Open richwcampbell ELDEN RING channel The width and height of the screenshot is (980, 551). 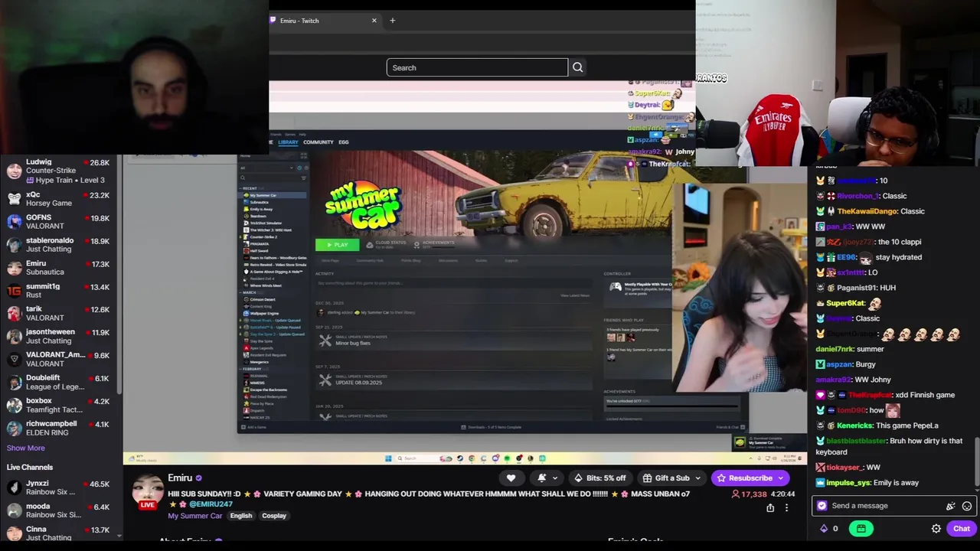point(60,428)
